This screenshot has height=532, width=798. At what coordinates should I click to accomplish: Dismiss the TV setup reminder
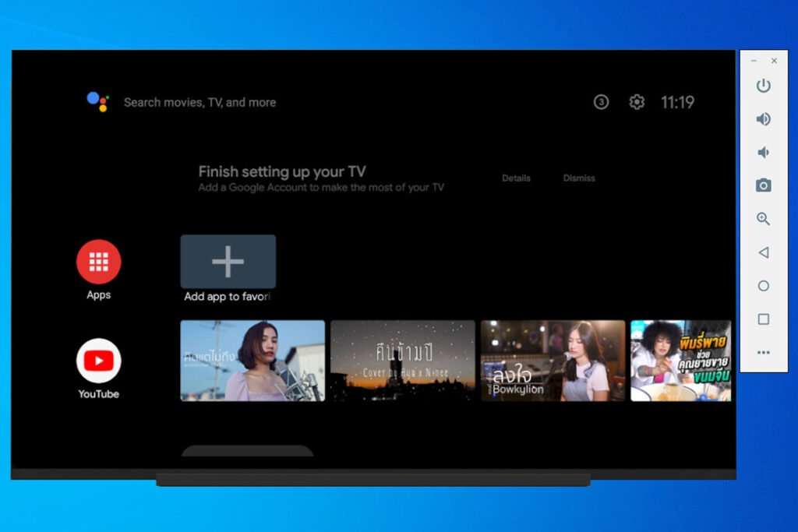click(578, 178)
